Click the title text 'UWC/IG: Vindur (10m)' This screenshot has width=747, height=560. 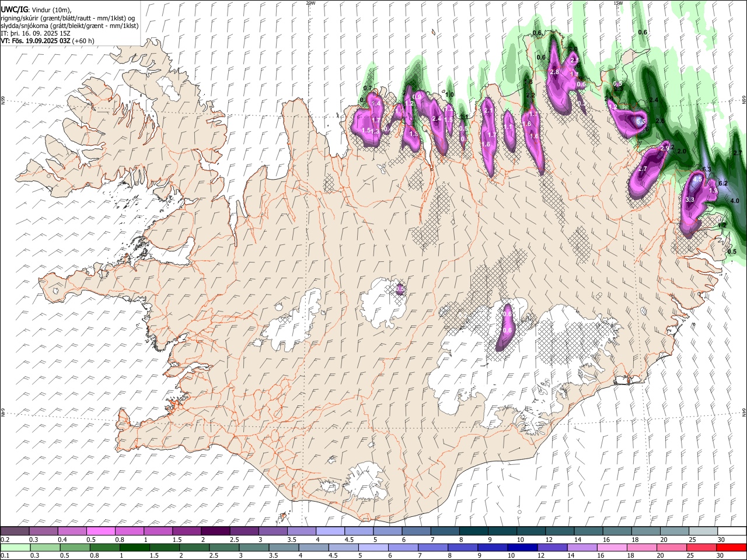(x=37, y=10)
